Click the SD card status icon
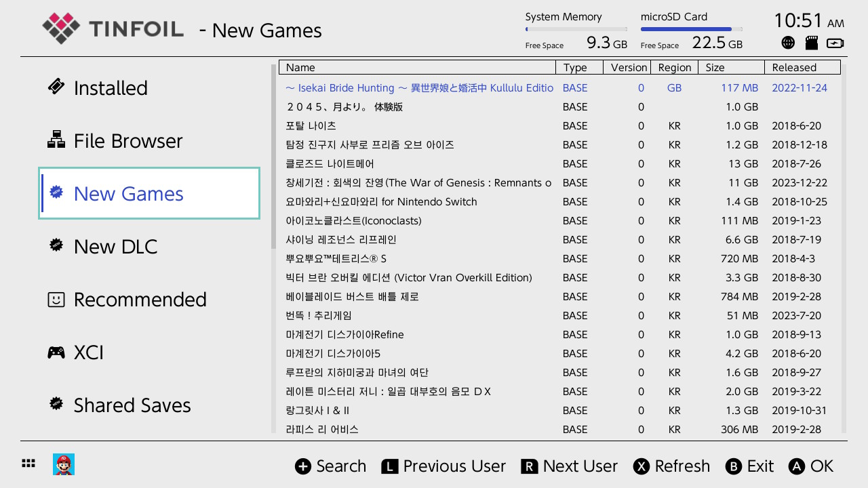Screen dimensions: 868x488 tap(811, 43)
